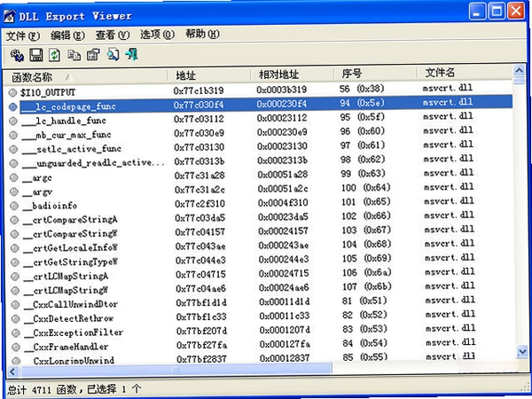Image resolution: width=532 pixels, height=399 pixels.
Task: Click the circle icon beside ___lc_handle_func
Action: pos(13,121)
